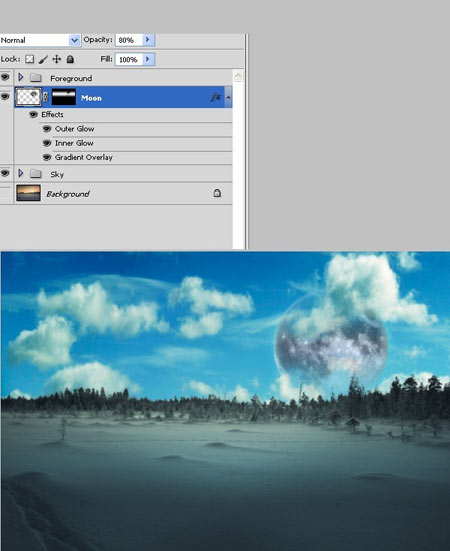Screen dimensions: 450x551
Task: Click the lock transparent pixels icon
Action: (30, 59)
